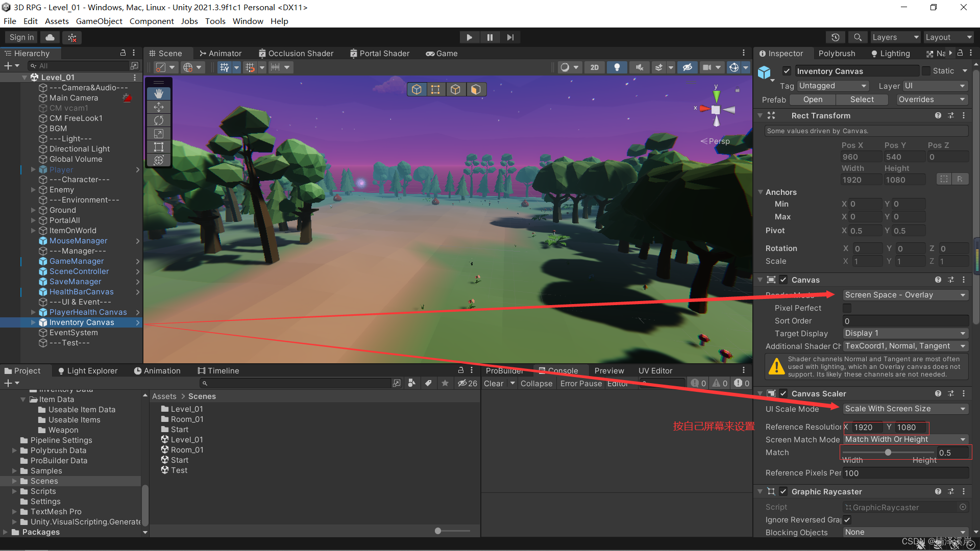
Task: Open Graphic Raycaster more options menu
Action: pos(964,492)
